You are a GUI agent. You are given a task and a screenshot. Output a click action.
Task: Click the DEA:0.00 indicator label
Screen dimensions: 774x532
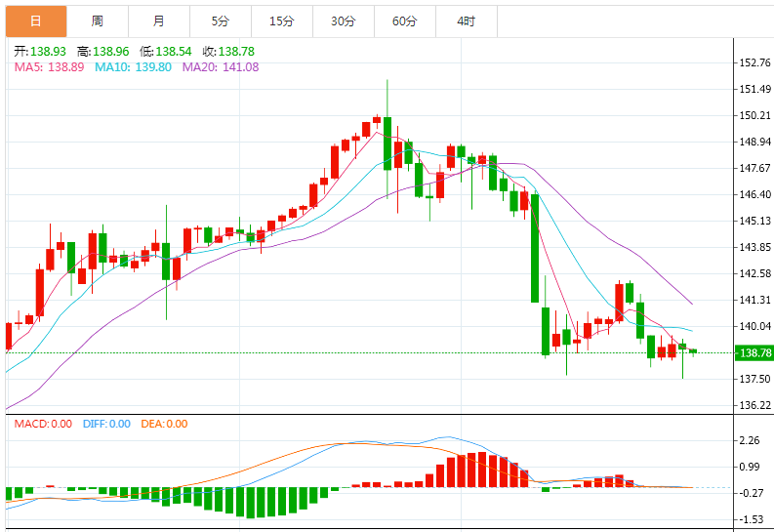(164, 424)
